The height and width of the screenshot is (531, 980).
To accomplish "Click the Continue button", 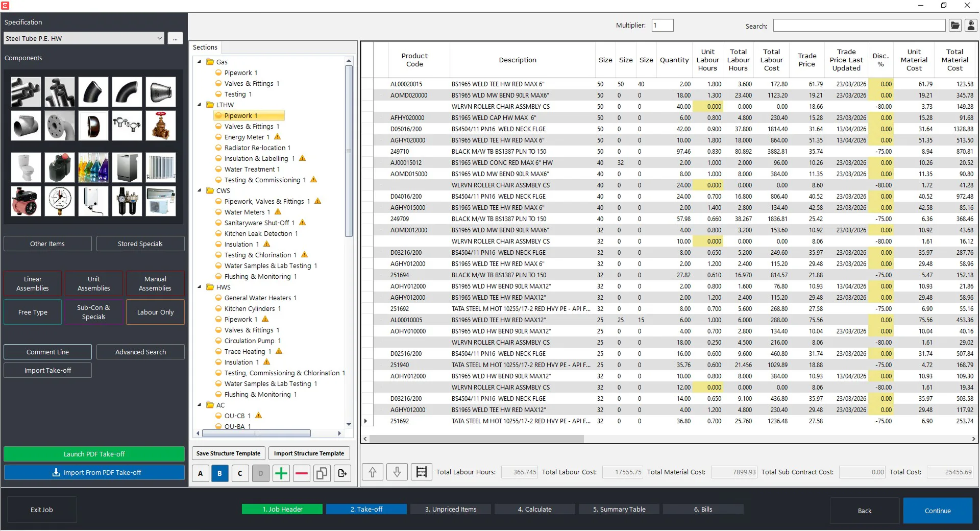I will 938,511.
